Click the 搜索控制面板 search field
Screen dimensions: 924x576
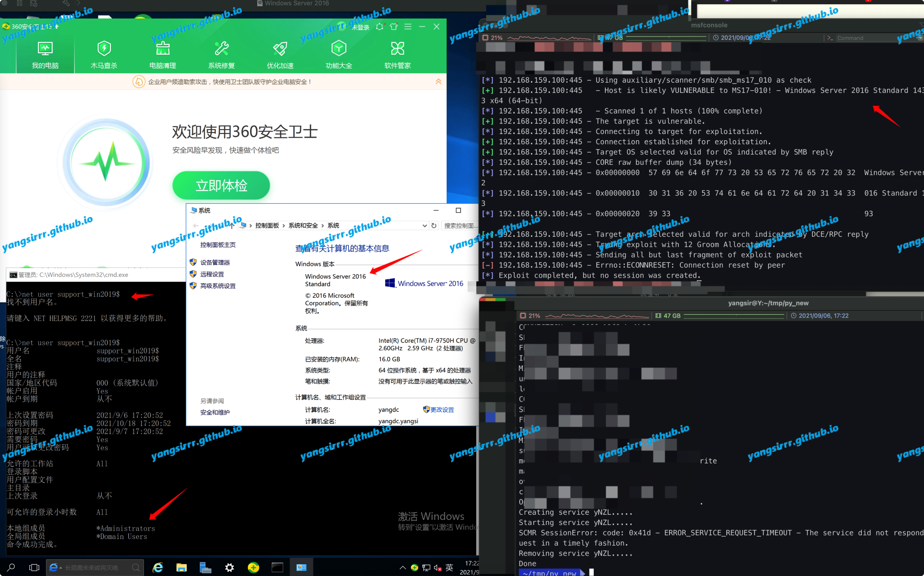click(x=460, y=226)
